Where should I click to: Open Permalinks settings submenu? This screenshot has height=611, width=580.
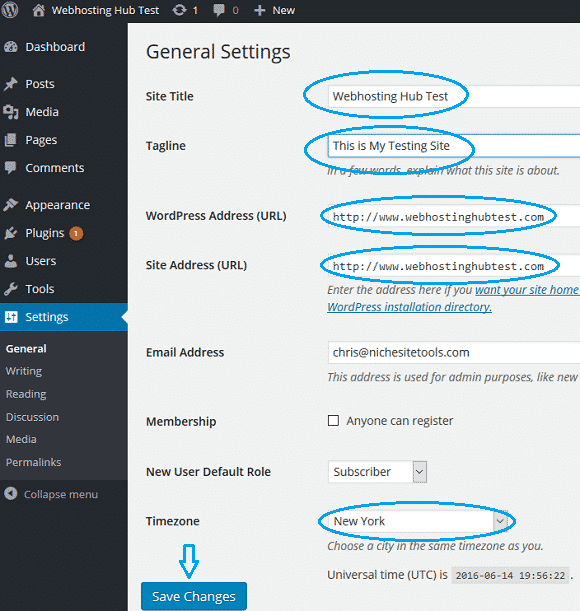tap(34, 463)
